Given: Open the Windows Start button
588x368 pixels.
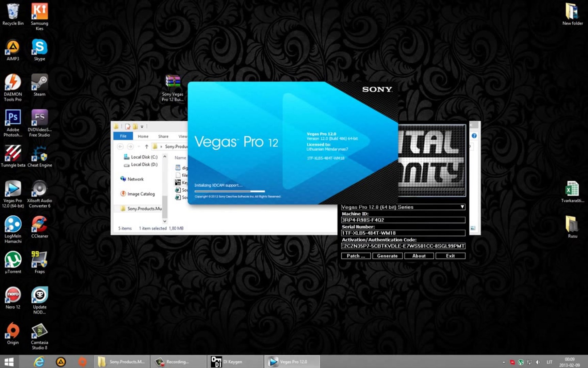Looking at the screenshot, I should pos(9,362).
